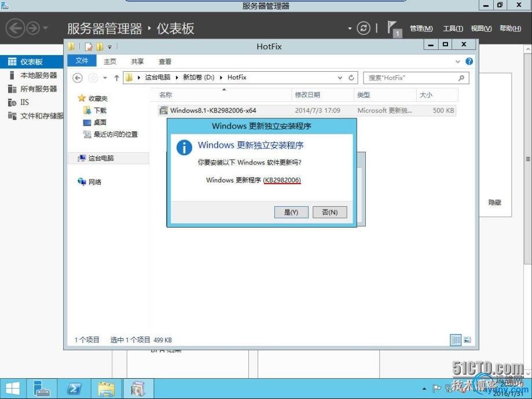The height and width of the screenshot is (399, 532).
Task: Switch to the 共享 ribbon tab
Action: click(x=137, y=61)
